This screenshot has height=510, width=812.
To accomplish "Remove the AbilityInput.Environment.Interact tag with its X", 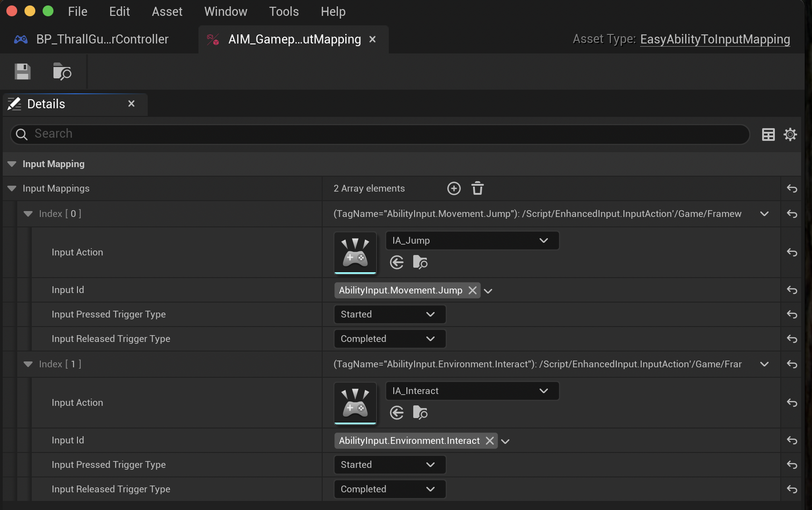I will [x=489, y=440].
